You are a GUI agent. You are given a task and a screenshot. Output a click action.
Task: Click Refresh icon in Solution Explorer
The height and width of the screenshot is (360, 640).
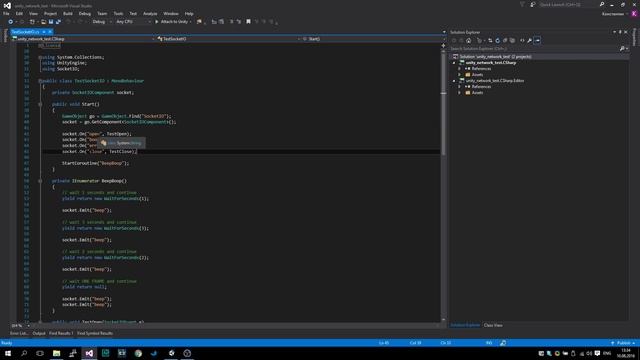498,40
